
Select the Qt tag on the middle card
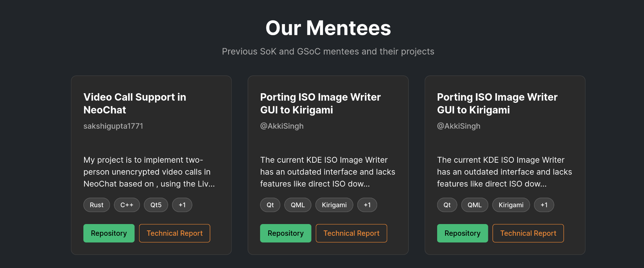tap(270, 205)
